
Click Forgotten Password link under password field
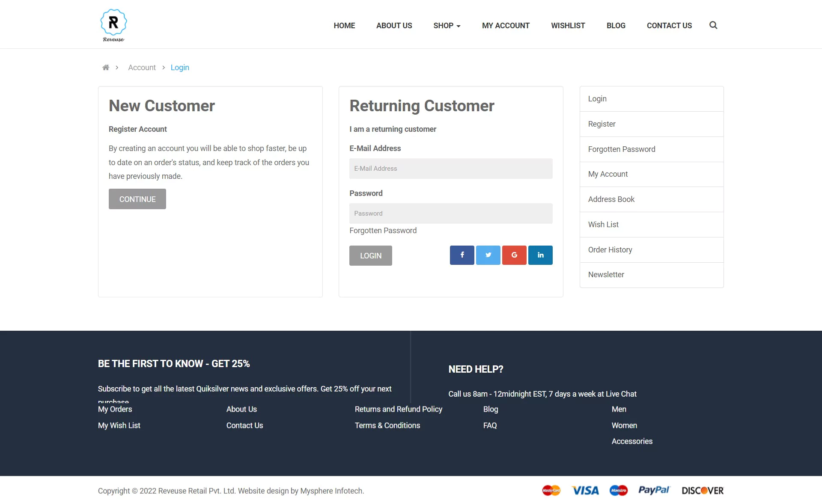click(x=383, y=231)
